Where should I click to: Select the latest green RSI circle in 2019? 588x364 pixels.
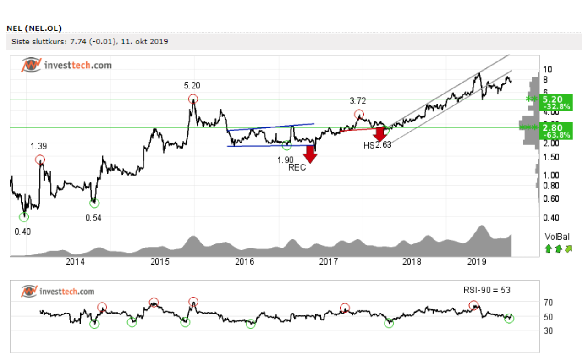click(510, 319)
